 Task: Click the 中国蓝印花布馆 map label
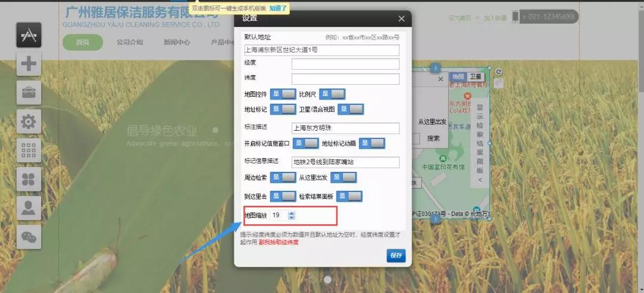point(443,167)
